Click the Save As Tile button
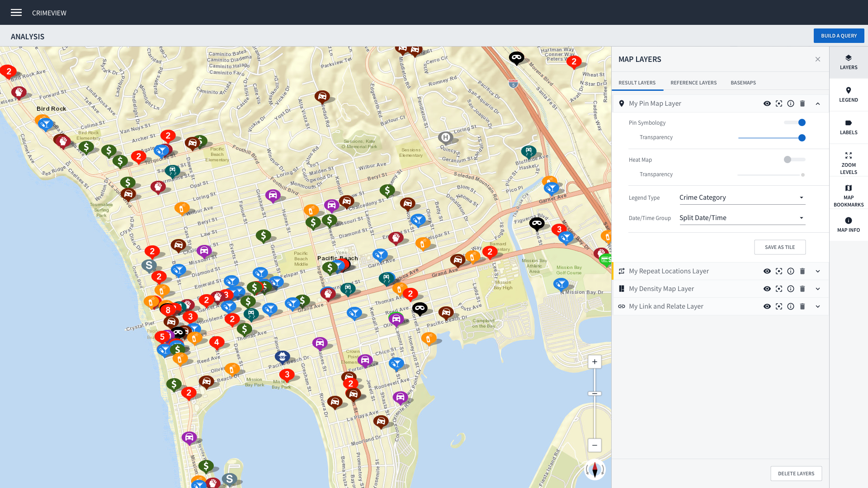868x488 pixels. coord(780,247)
